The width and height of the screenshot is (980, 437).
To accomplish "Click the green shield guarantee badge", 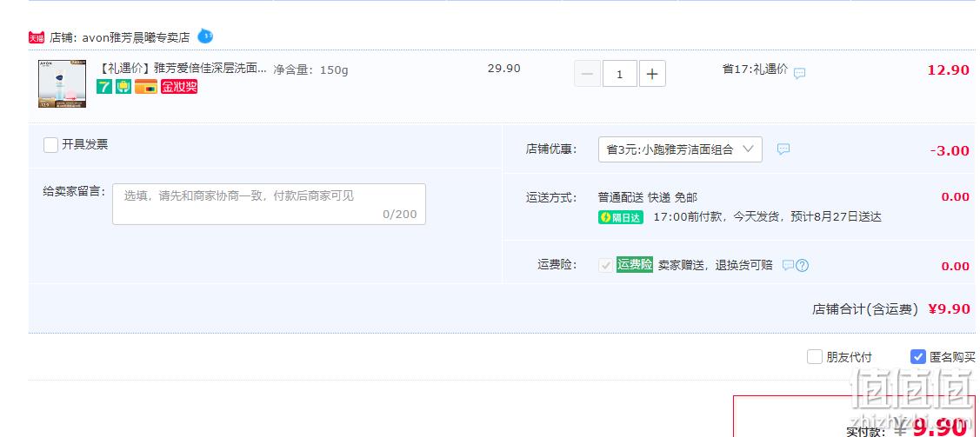I will (123, 87).
